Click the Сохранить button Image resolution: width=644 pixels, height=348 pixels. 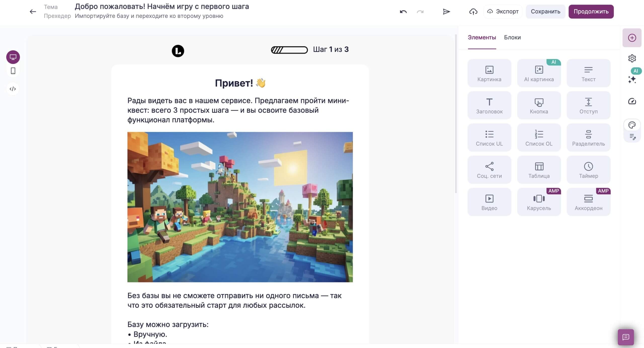(545, 12)
